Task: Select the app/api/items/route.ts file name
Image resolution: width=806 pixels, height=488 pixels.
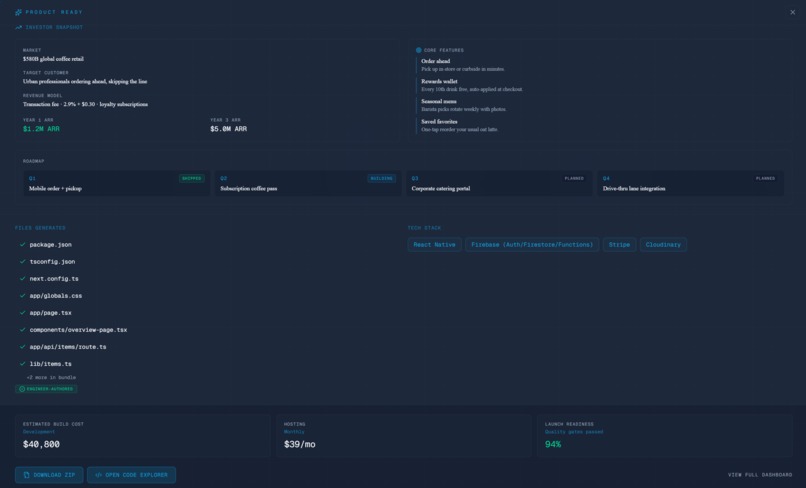Action: tap(68, 347)
